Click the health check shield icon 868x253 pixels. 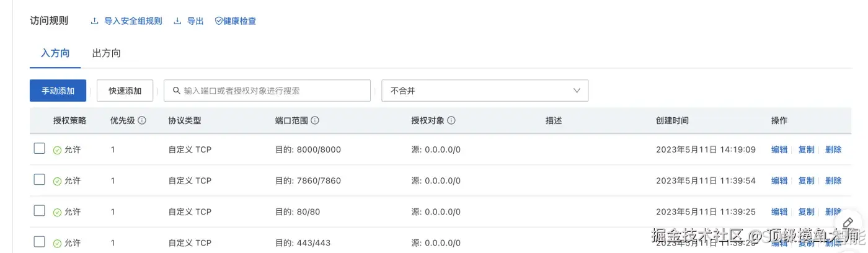218,21
